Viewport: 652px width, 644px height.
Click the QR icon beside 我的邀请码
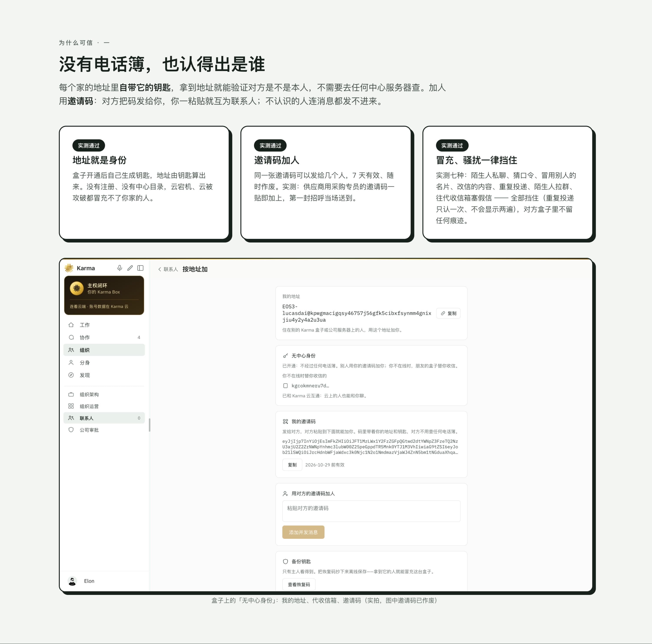(x=286, y=421)
